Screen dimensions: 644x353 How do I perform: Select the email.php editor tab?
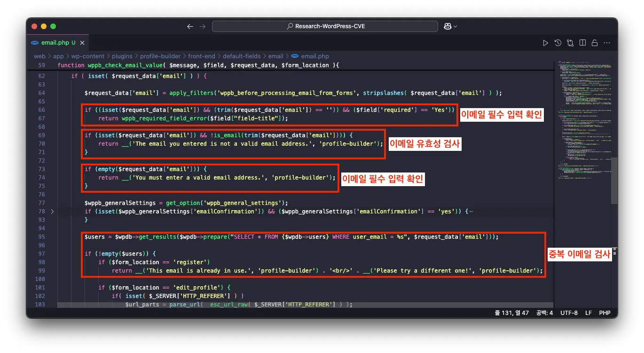(58, 43)
